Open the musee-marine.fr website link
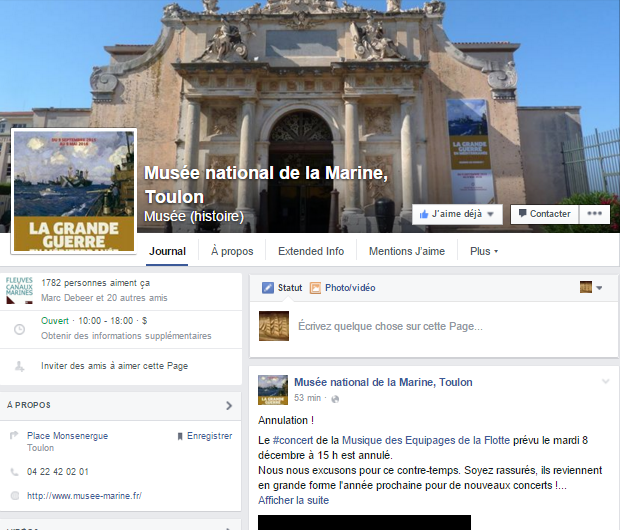This screenshot has width=620, height=530. [84, 496]
